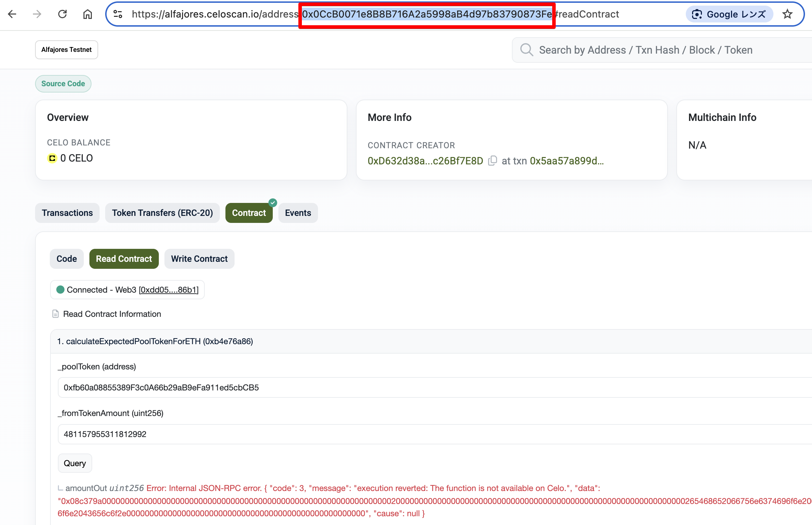Click the verified checkmark on Contract tab

point(273,203)
